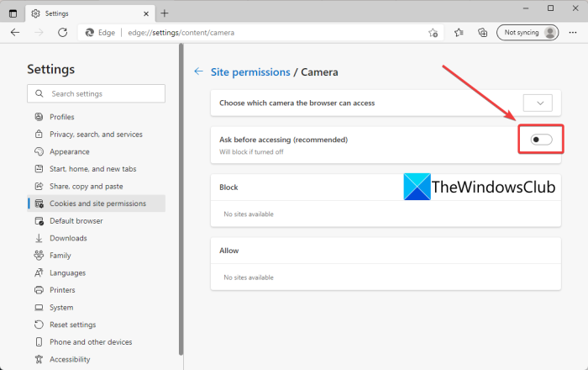Go back with the browser back arrow
588x370 pixels.
coord(15,33)
